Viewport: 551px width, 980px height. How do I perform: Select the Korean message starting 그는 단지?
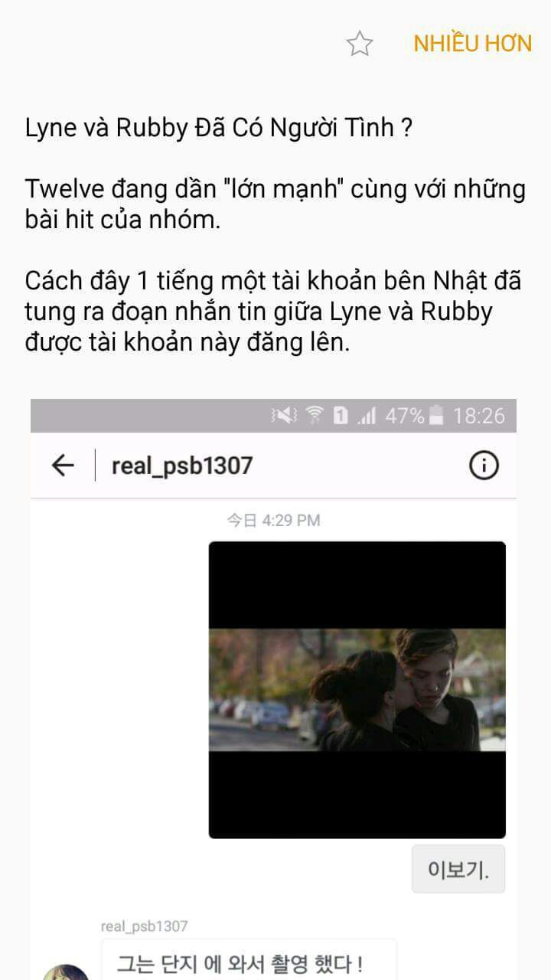tap(249, 960)
